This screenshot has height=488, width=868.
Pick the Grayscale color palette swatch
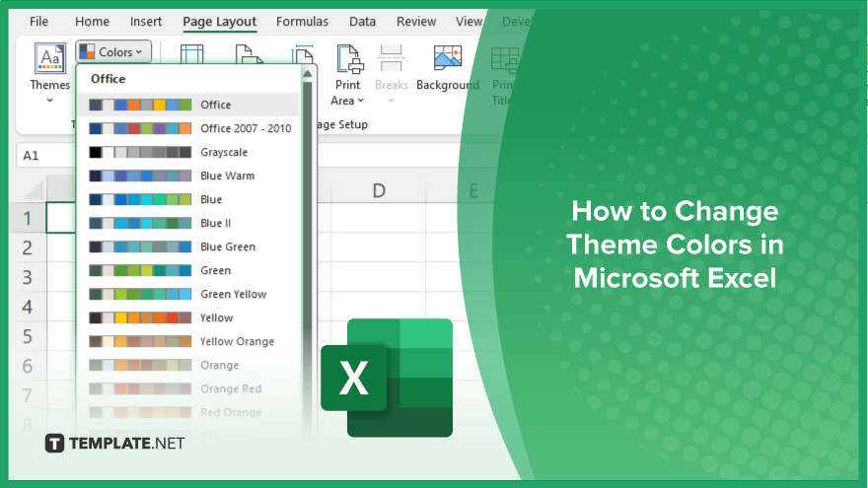click(140, 152)
